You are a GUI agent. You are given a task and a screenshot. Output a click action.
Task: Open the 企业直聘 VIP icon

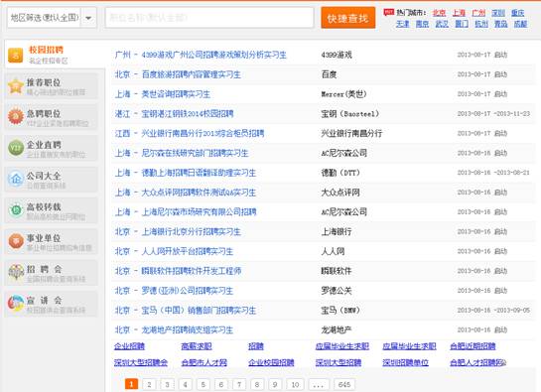click(16, 148)
